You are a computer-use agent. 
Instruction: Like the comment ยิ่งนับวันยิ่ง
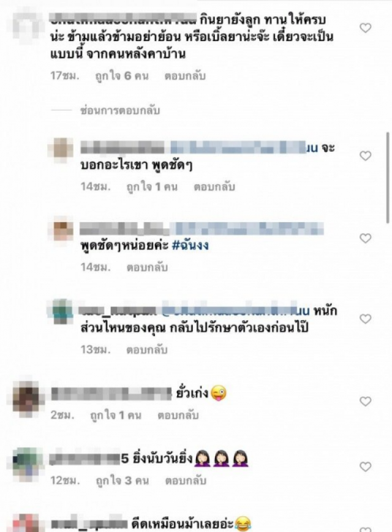pos(365,467)
